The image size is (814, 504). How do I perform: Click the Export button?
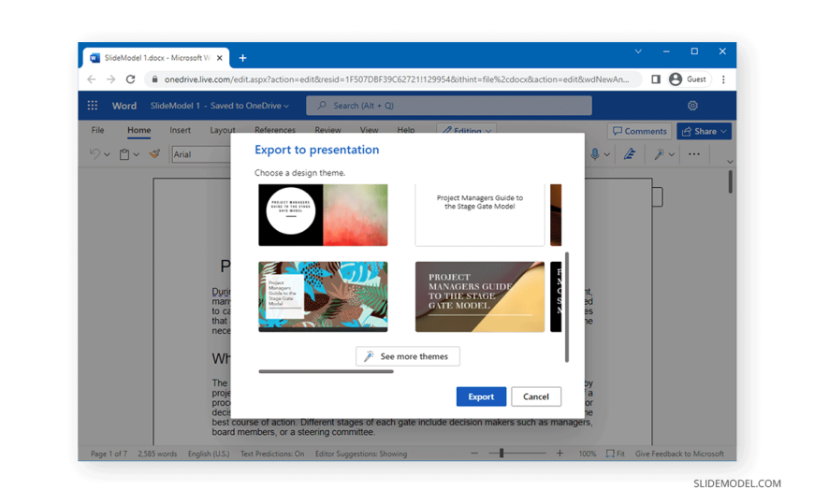click(481, 396)
